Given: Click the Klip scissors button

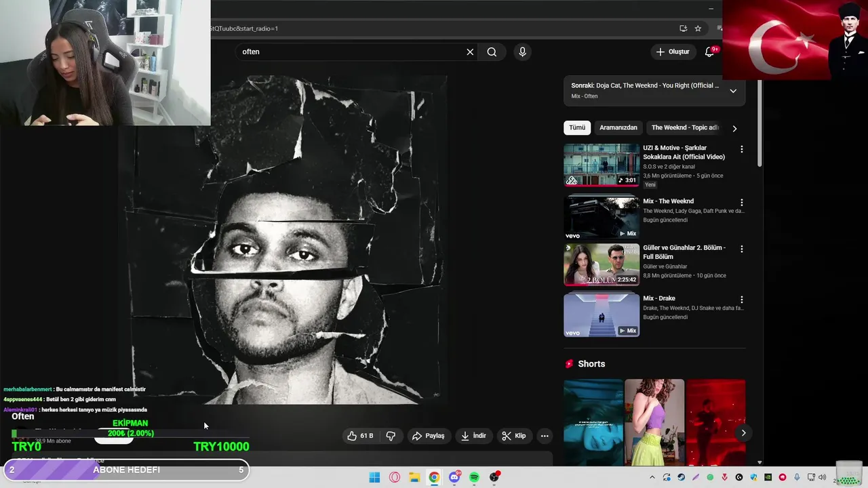Looking at the screenshot, I should point(513,436).
